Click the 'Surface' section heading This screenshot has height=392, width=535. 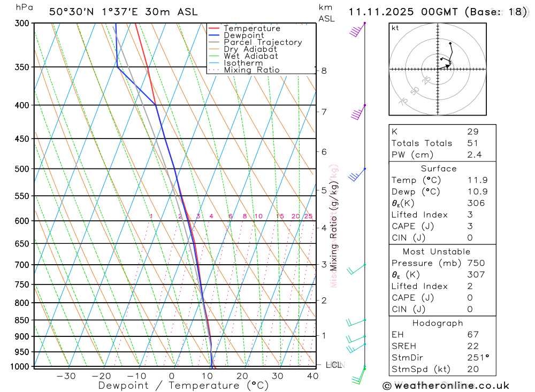coord(439,169)
